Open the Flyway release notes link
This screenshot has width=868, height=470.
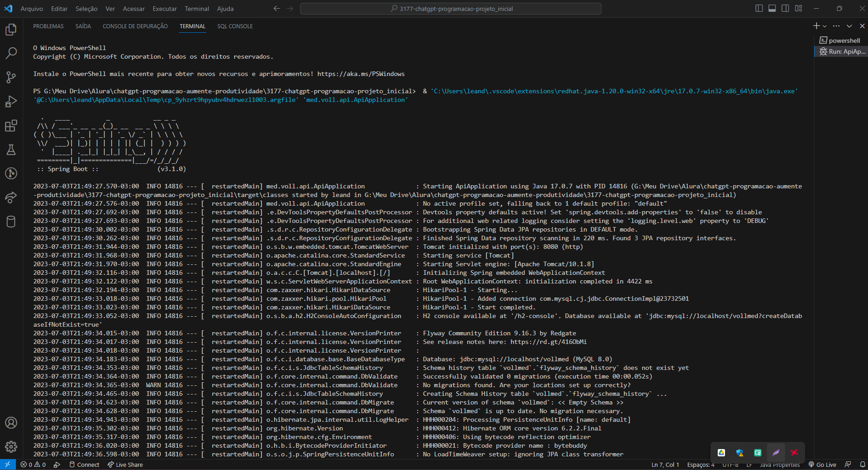[x=549, y=342]
